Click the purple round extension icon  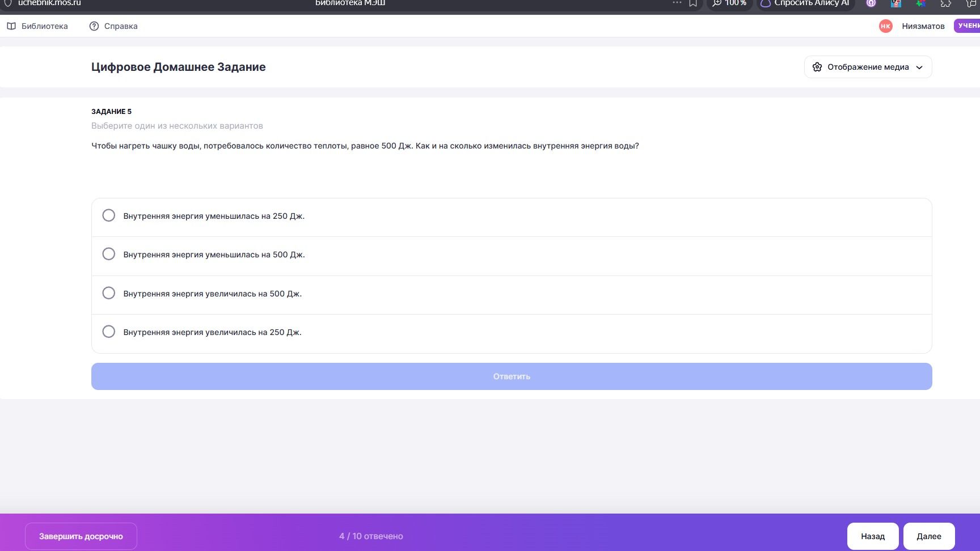pyautogui.click(x=871, y=3)
